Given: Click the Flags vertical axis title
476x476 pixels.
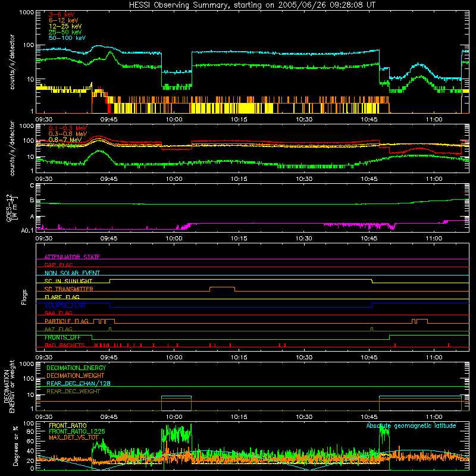Looking at the screenshot, I should click(24, 297).
